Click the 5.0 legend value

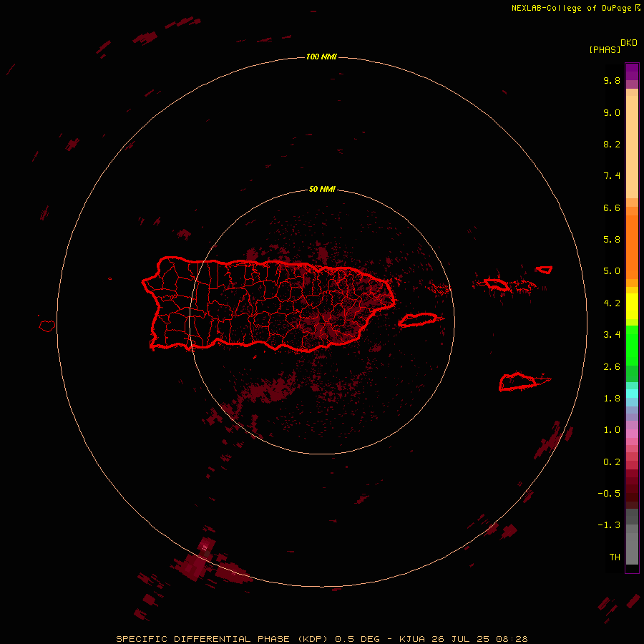612,271
